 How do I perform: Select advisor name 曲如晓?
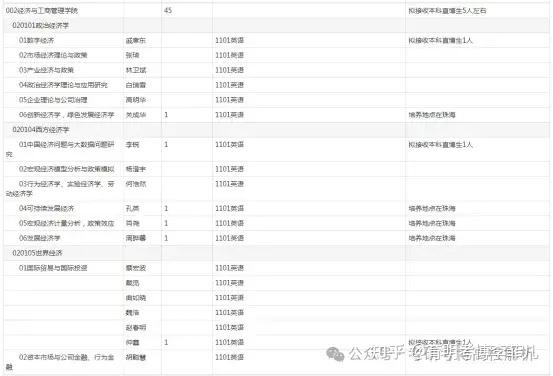136,298
